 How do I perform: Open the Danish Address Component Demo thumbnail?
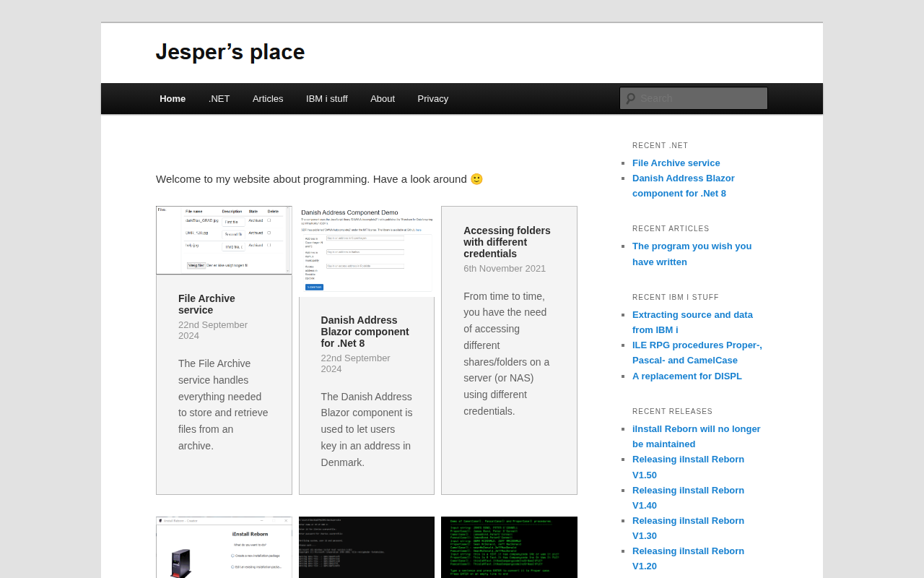pos(367,251)
